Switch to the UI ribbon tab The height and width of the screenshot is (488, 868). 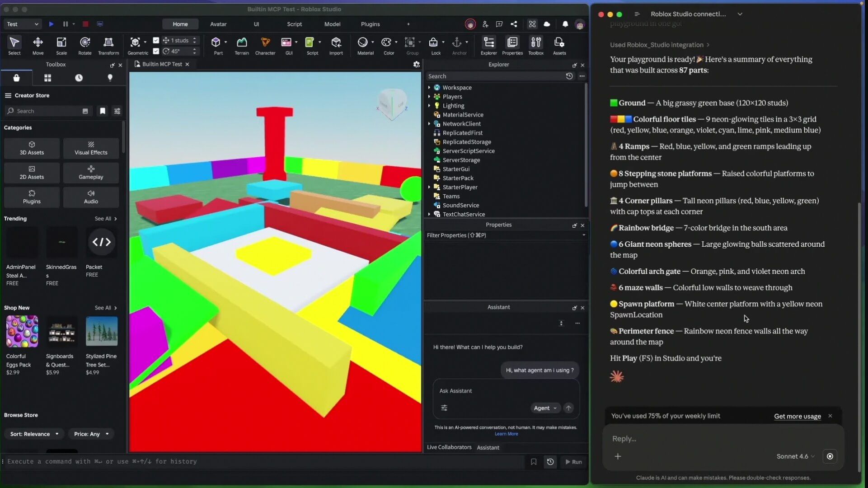click(x=256, y=24)
